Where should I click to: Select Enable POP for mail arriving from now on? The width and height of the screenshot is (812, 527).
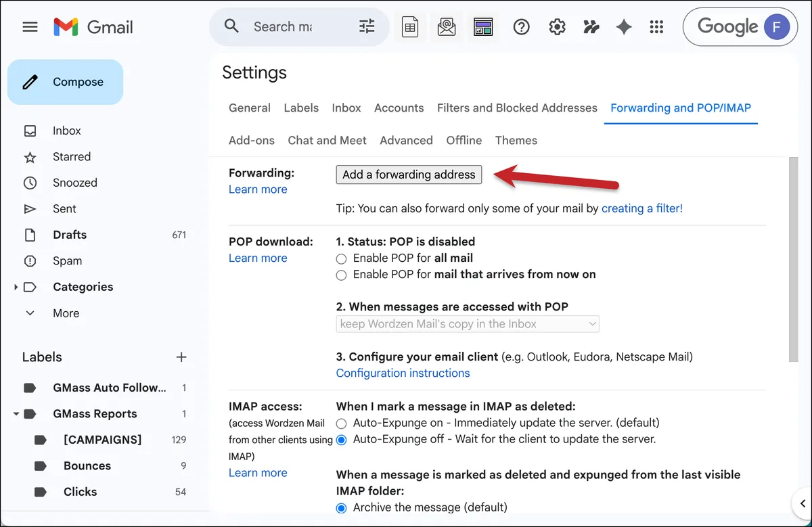pos(341,275)
